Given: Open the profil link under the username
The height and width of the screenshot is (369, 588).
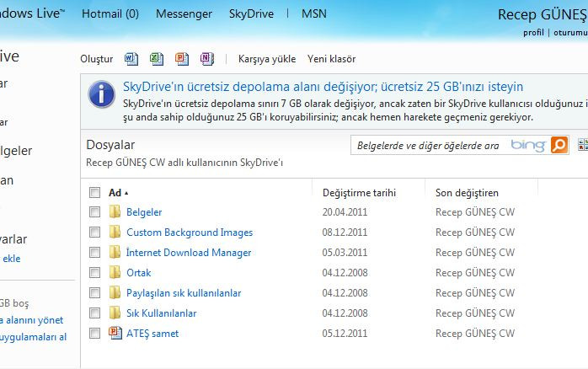Looking at the screenshot, I should [533, 33].
